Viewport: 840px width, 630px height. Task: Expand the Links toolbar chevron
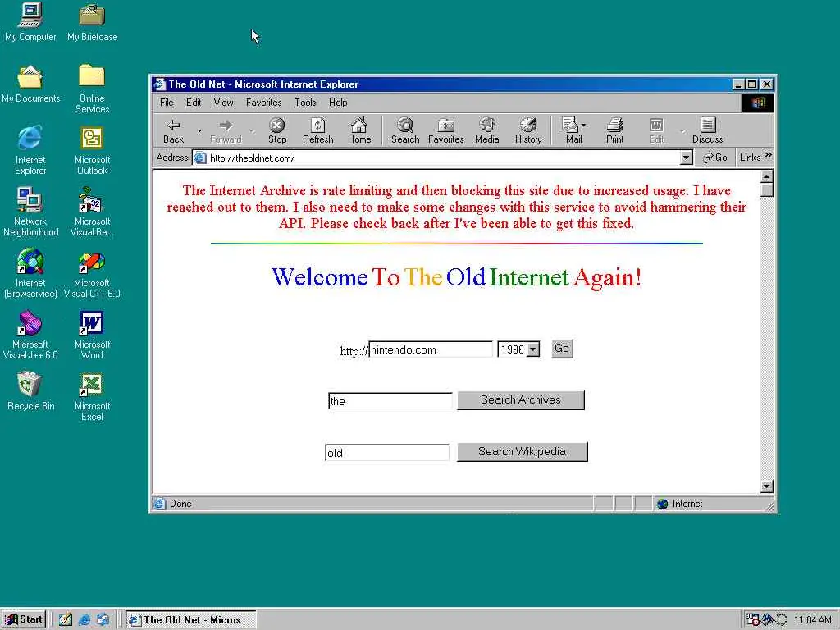[x=769, y=155]
